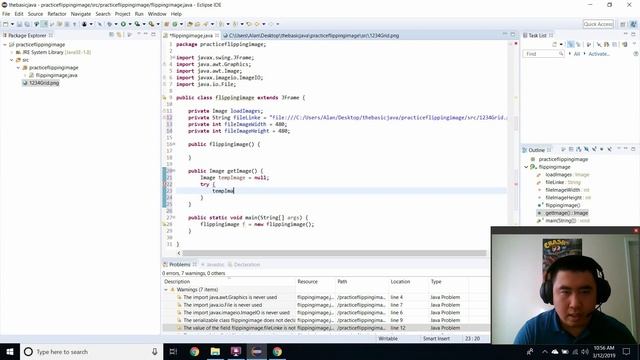Toggle Focus on Workweek in Task List

pos(588,44)
